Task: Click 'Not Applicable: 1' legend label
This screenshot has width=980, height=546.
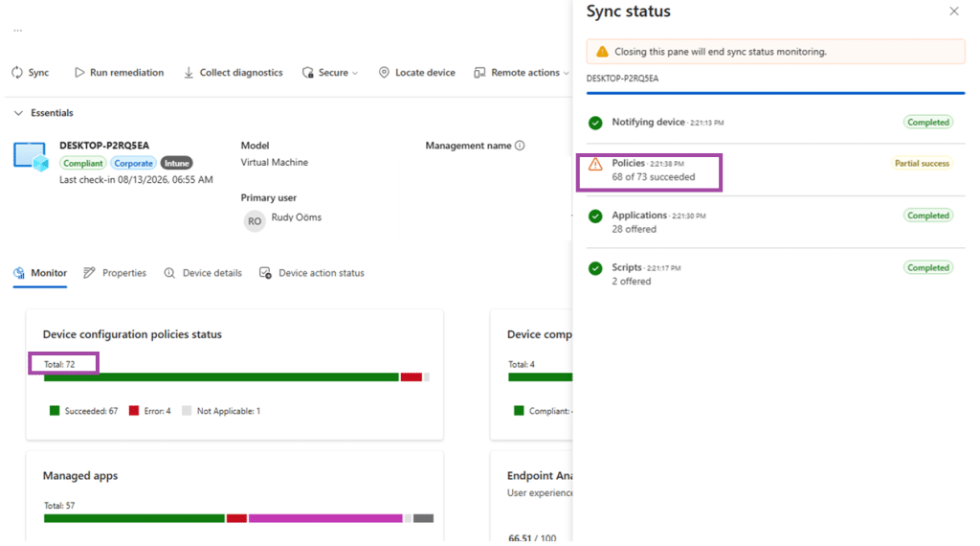Action: tap(229, 411)
